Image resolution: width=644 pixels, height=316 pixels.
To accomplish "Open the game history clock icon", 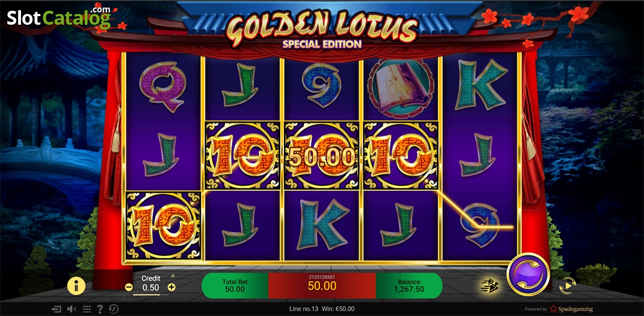I will 114,309.
